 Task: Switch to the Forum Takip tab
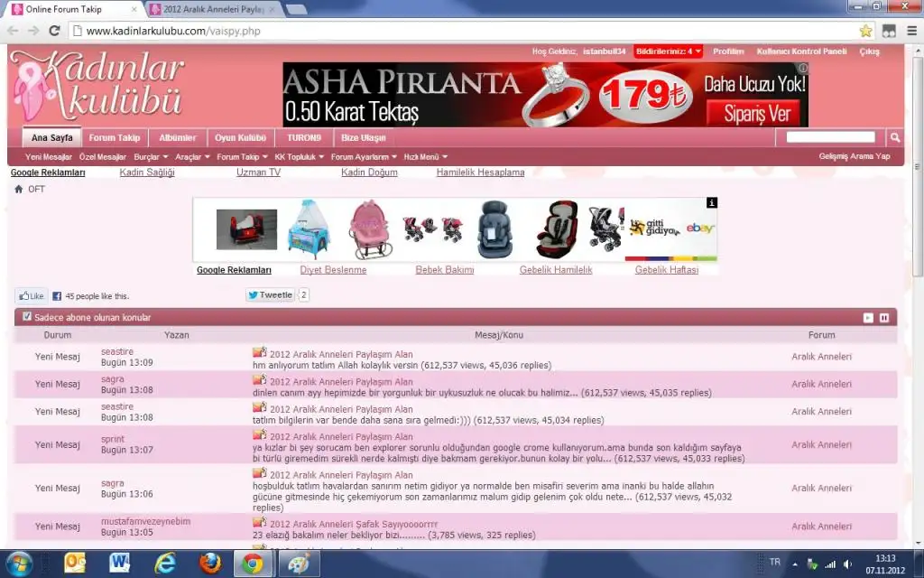(x=115, y=137)
